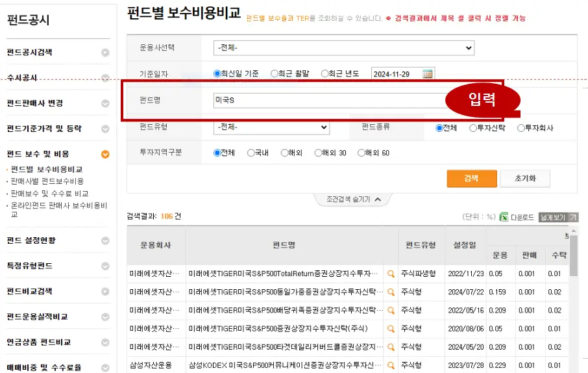Sort results by 펀드유형 column header
Image resolution: width=588 pixels, height=373 pixels.
pyautogui.click(x=421, y=245)
